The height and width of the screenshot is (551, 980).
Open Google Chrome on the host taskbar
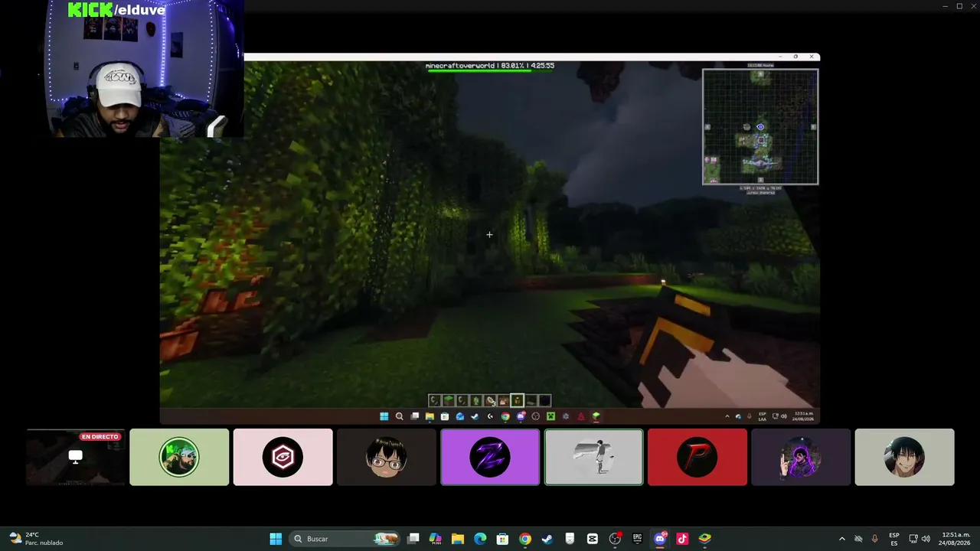pos(524,539)
